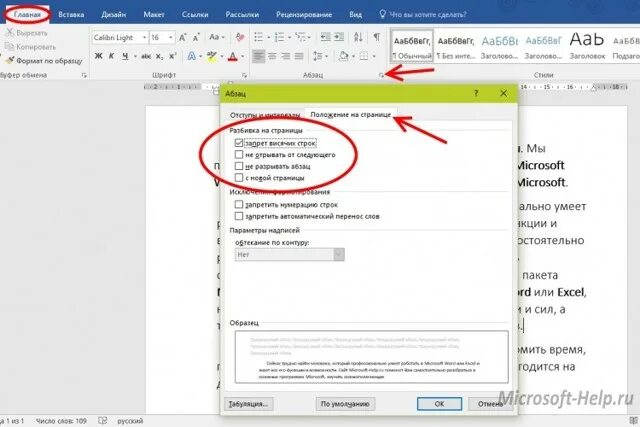
Task: Decrease font size with the small A icon
Action: pos(196,38)
